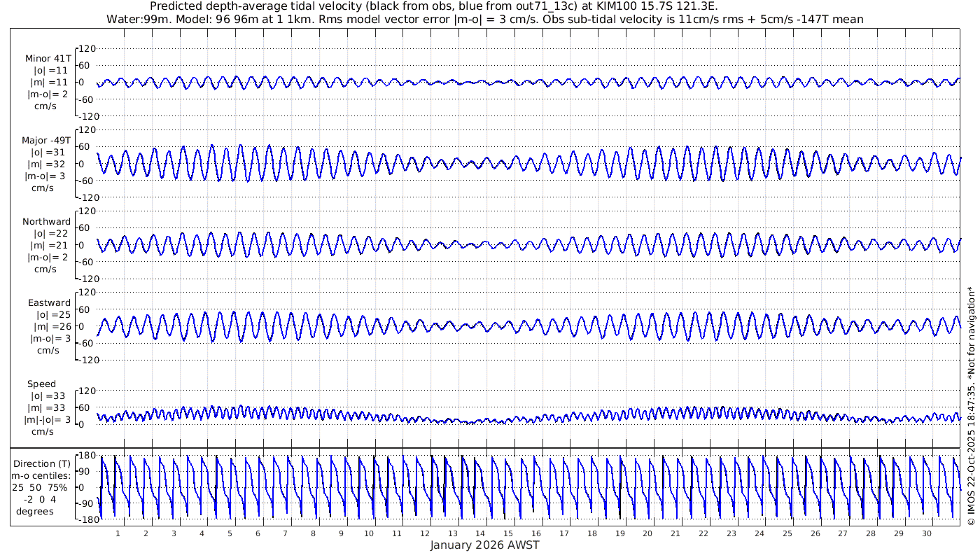This screenshot has width=980, height=560.
Task: Click the 'January 2026 AWST' axis title
Action: (484, 545)
